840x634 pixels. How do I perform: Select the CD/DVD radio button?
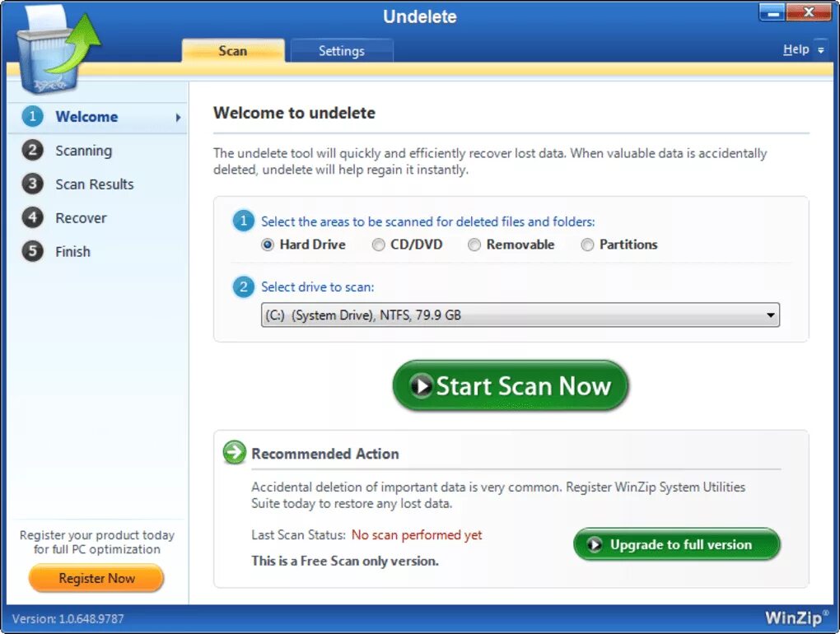coord(378,245)
